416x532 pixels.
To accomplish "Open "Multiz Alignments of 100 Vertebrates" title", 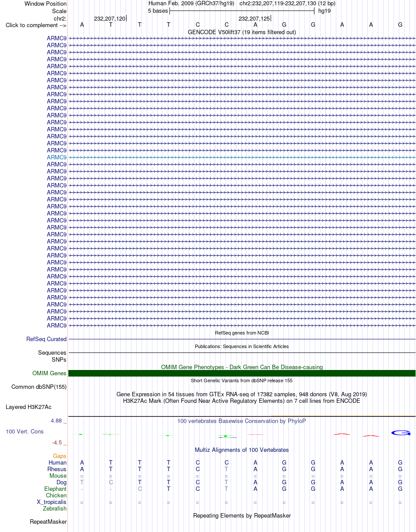I will pyautogui.click(x=242, y=450).
